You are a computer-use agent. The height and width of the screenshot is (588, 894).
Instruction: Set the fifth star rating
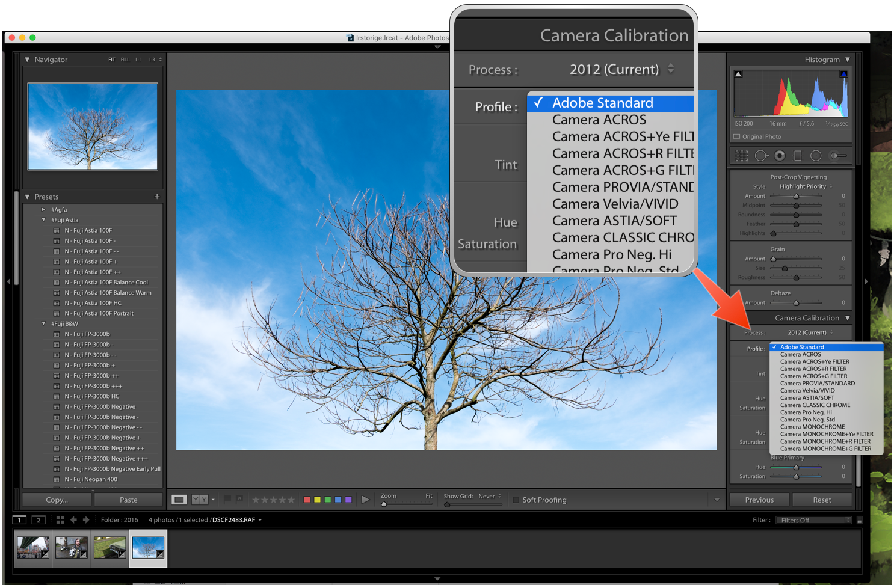tap(291, 500)
